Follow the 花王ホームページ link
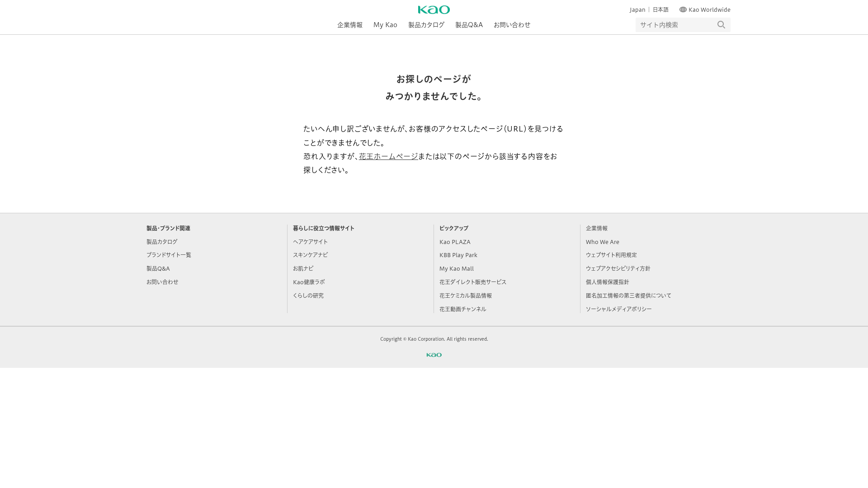 pyautogui.click(x=388, y=156)
